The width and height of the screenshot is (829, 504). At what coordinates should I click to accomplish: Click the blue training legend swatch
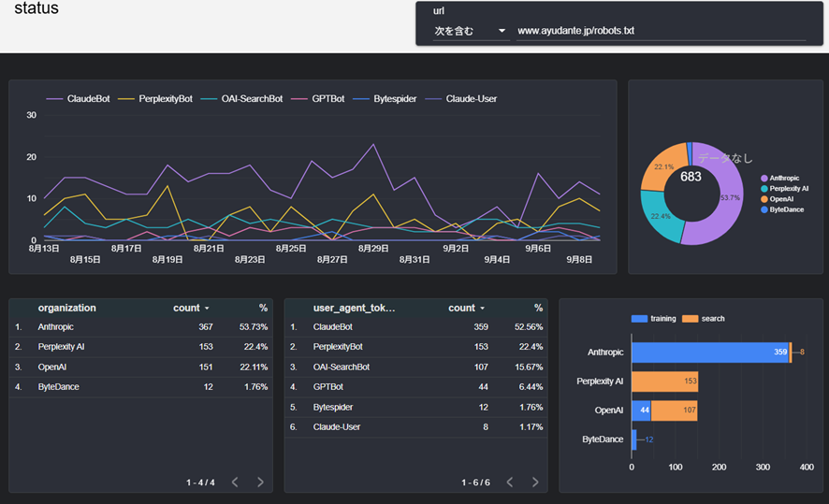tap(639, 319)
